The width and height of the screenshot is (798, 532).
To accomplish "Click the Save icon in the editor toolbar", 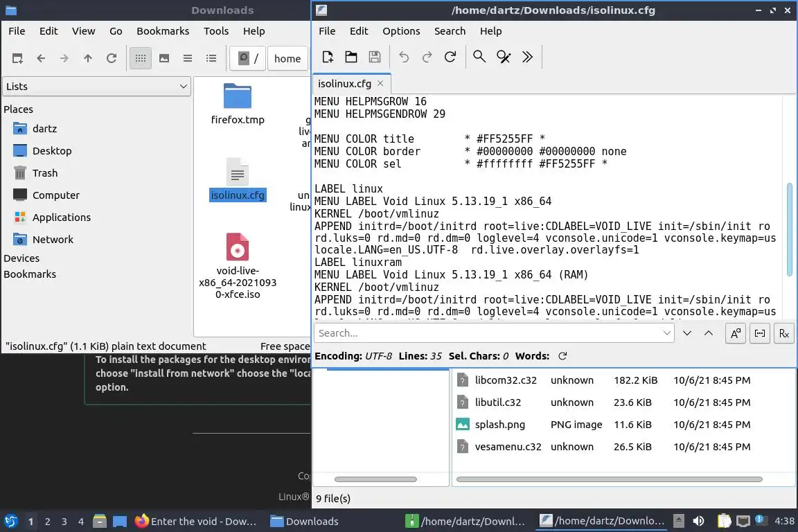I will (375, 57).
